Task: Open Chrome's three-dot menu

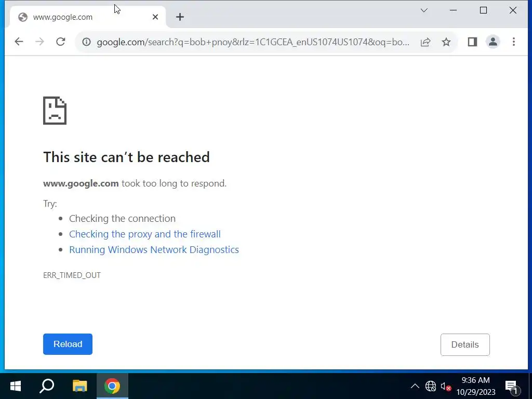Action: point(514,42)
